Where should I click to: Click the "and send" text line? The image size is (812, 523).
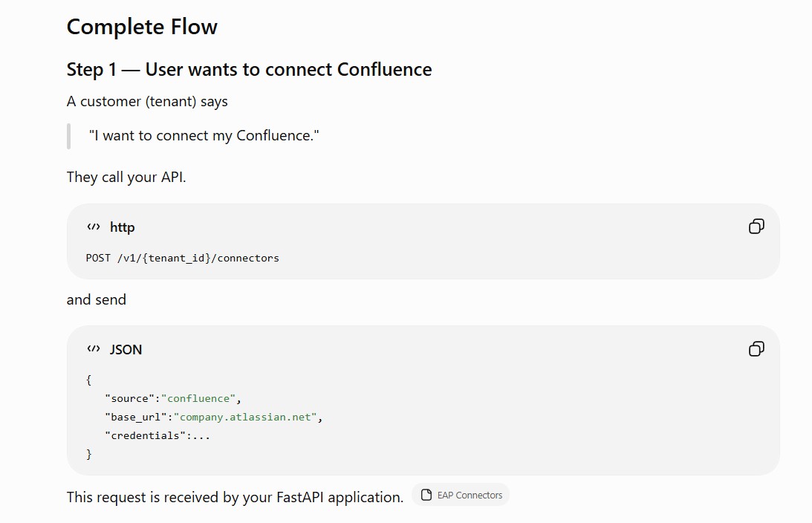pos(97,300)
